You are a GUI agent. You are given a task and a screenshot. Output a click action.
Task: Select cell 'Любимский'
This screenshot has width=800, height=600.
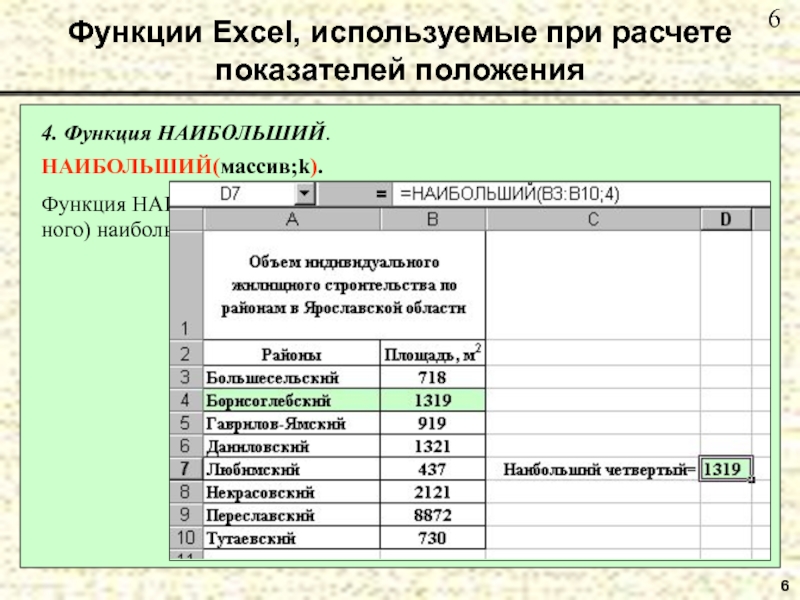(292, 469)
